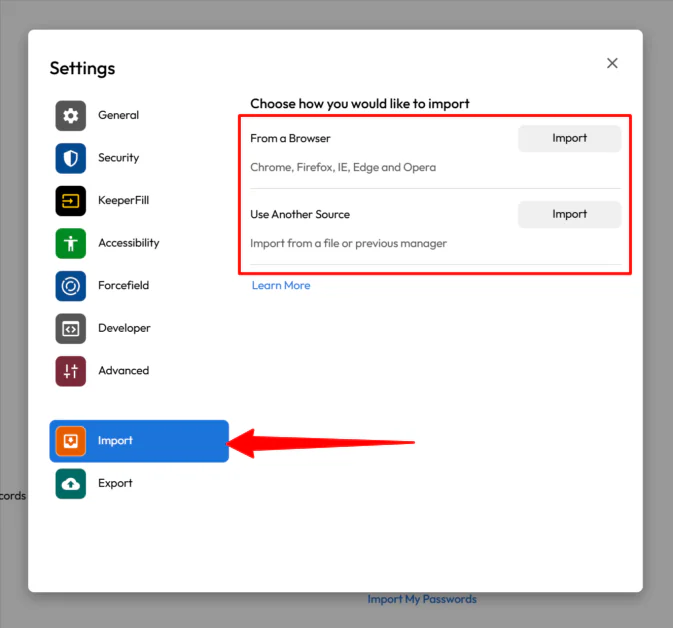Click 'Import from a file or previous manager'

coord(348,243)
